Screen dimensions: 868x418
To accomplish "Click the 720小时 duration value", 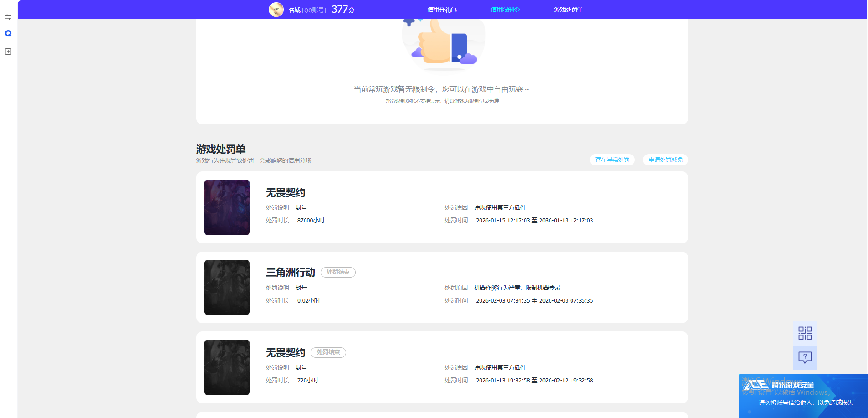I will coord(308,381).
